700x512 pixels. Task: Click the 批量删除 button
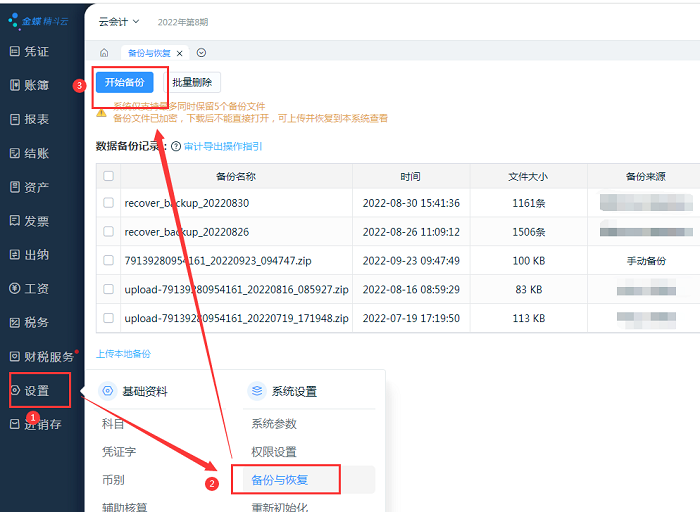(191, 82)
